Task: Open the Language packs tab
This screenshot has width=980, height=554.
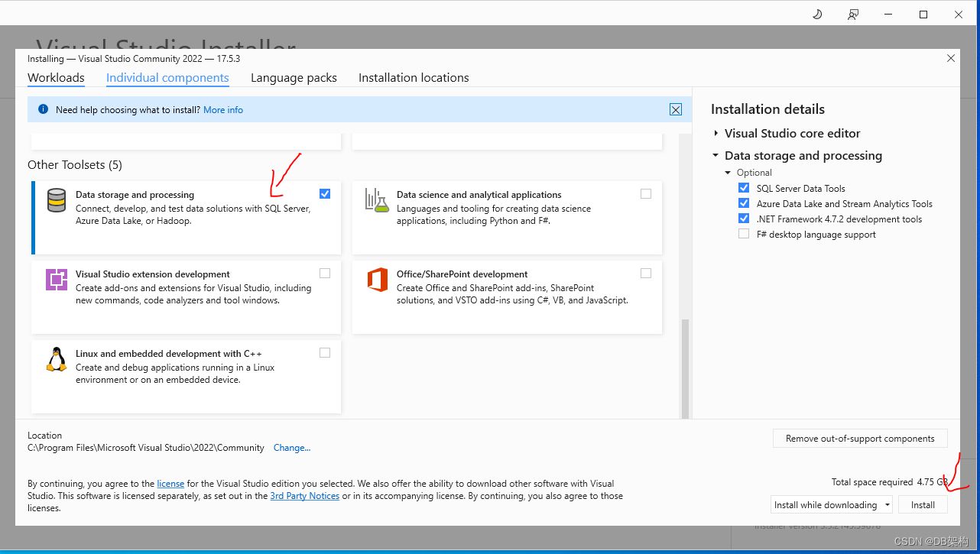Action: 294,78
